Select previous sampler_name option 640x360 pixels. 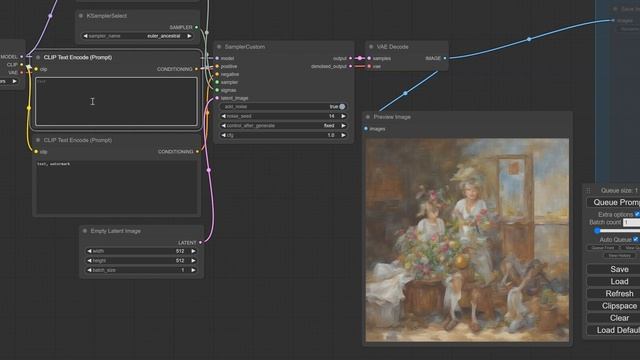pos(85,36)
